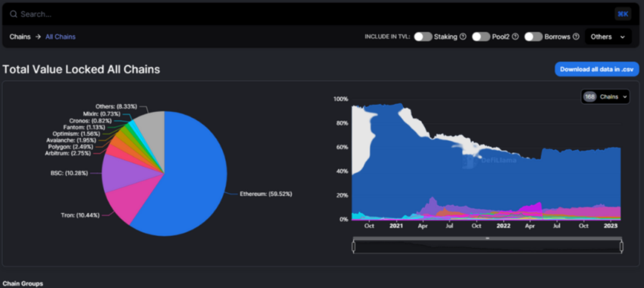Image resolution: width=644 pixels, height=288 pixels.
Task: Click the left handle of the chart range selector
Action: pyautogui.click(x=353, y=247)
